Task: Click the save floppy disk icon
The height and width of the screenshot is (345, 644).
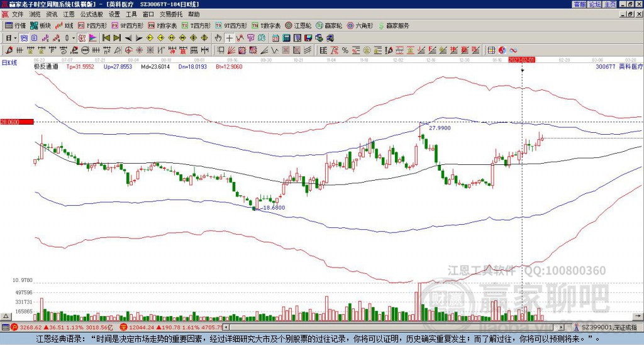Action: coord(308,38)
